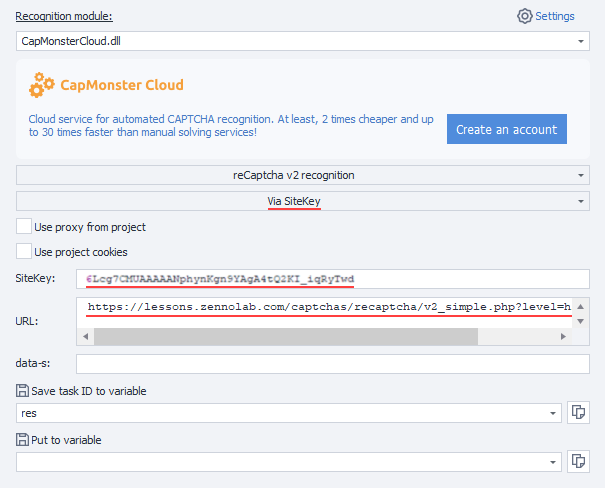Click save icon beside Put to variable
Viewport: 605px width, 488px height.
click(23, 439)
